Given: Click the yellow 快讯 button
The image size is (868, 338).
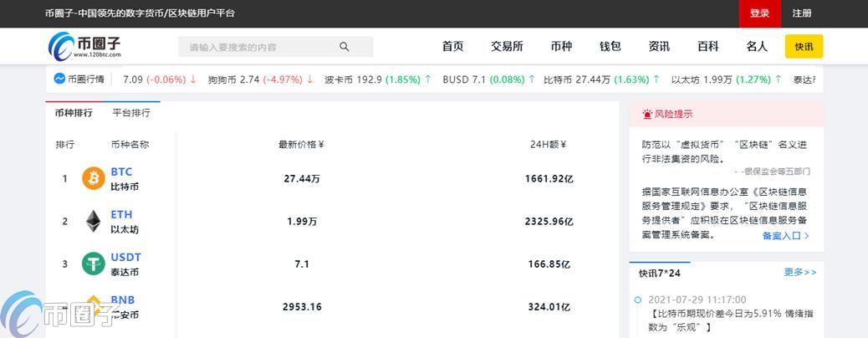Looking at the screenshot, I should click(x=804, y=47).
